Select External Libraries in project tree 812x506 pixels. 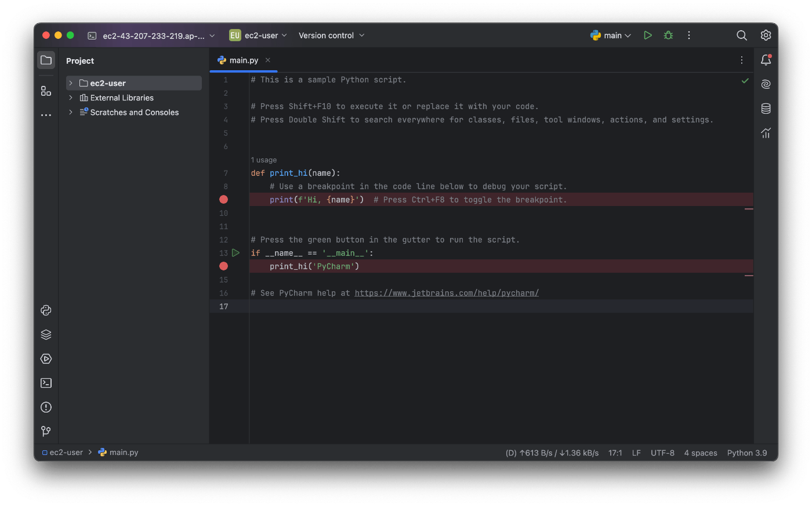click(x=122, y=98)
